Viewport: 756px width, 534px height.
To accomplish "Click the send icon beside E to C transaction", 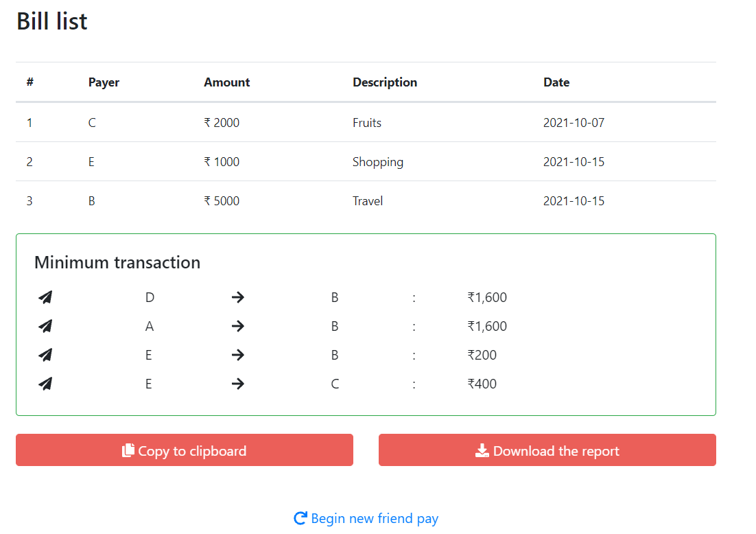I will click(45, 384).
